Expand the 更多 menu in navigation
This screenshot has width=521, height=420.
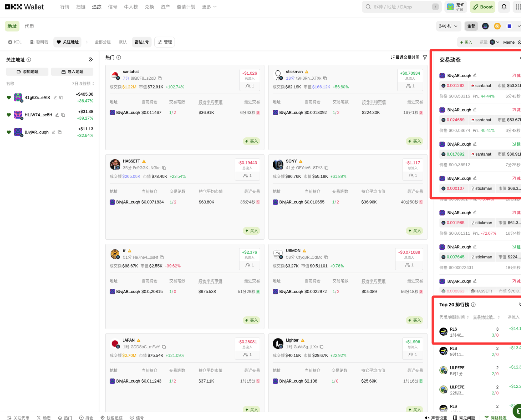(209, 7)
